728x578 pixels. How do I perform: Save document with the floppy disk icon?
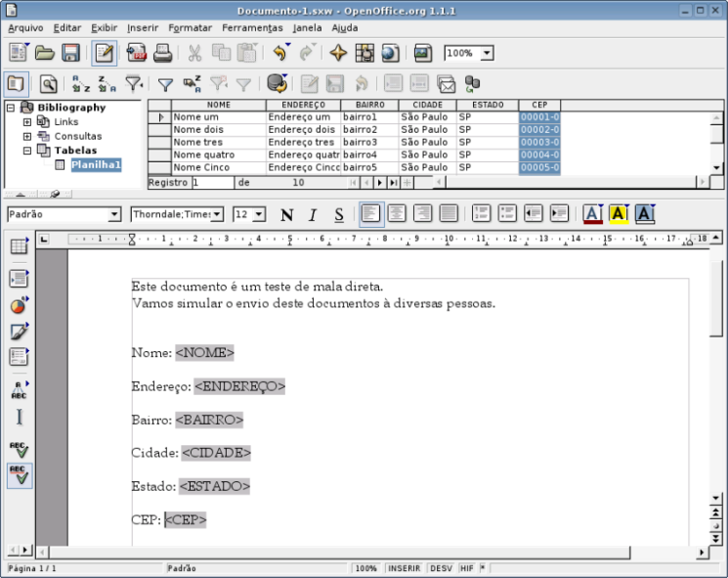(x=70, y=53)
